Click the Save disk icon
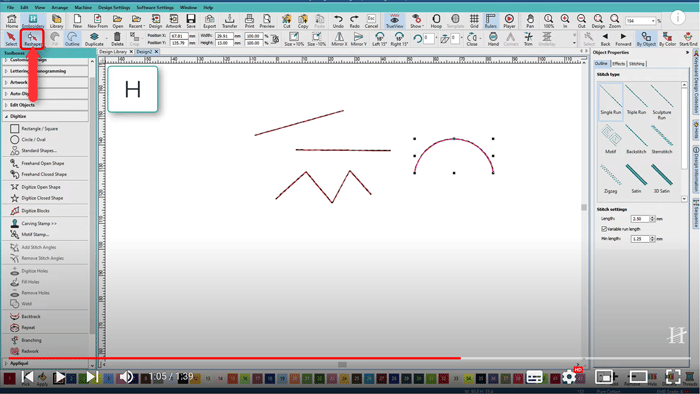700x394 pixels. point(191,21)
